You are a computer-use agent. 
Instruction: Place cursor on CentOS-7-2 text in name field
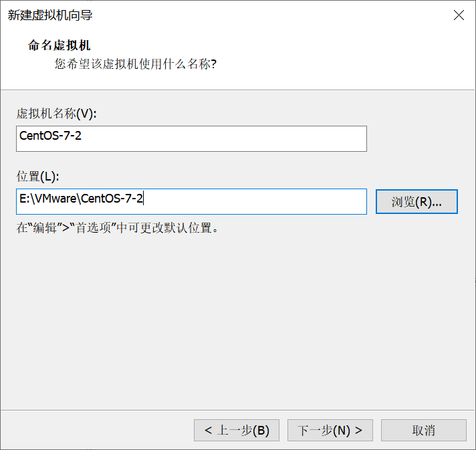50,138
